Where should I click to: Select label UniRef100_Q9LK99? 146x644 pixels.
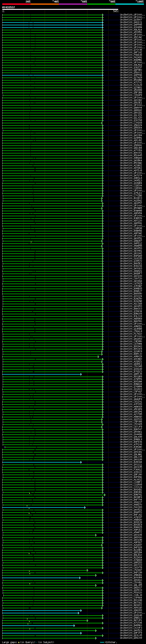click(131, 437)
